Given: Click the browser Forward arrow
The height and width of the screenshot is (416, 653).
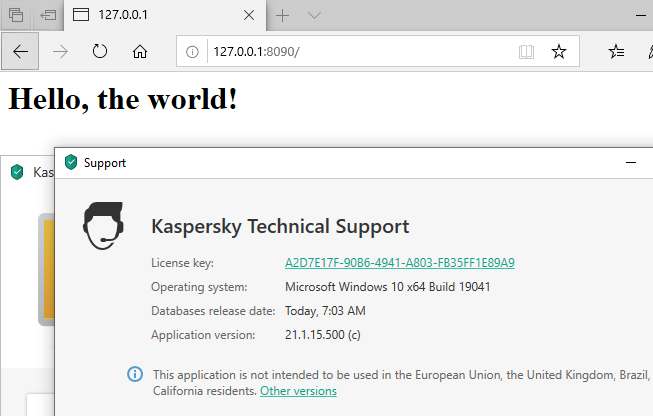Looking at the screenshot, I should click(60, 52).
